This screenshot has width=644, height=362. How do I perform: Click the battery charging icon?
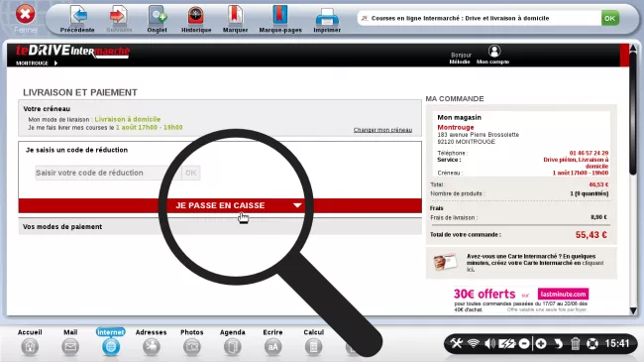click(507, 343)
